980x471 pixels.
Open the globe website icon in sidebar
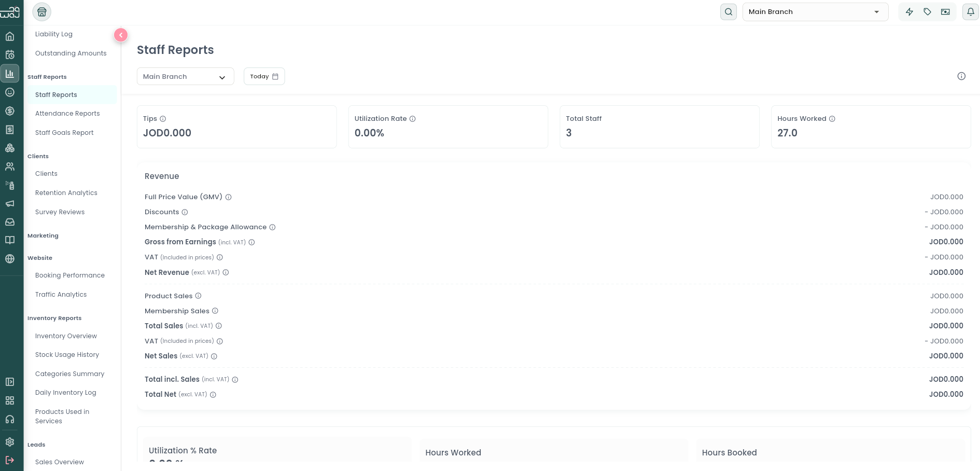(x=10, y=259)
